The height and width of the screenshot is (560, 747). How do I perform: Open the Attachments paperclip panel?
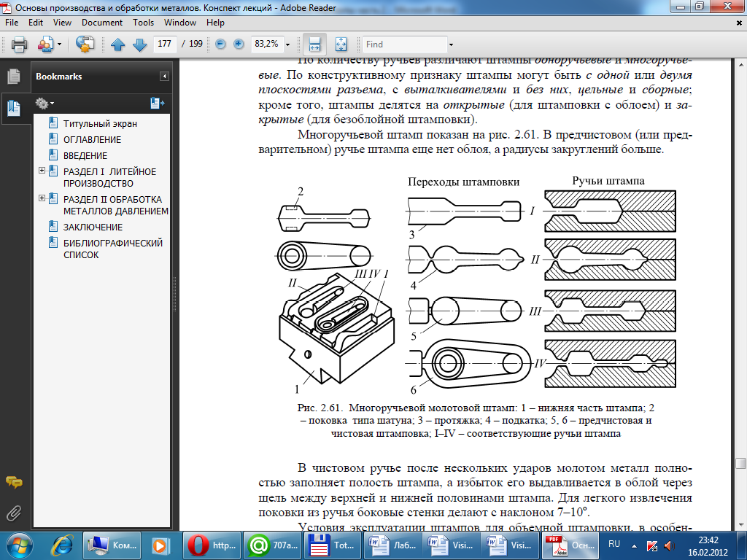[x=14, y=513]
